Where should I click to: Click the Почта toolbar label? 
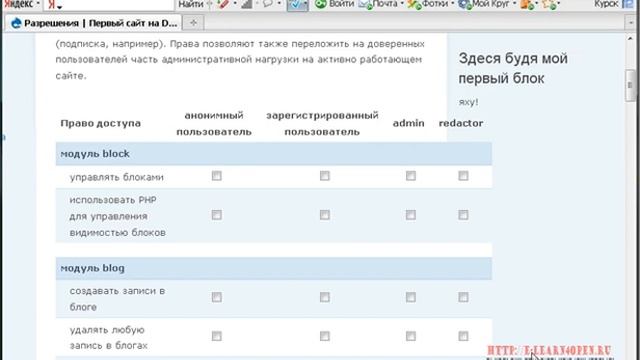click(x=385, y=4)
